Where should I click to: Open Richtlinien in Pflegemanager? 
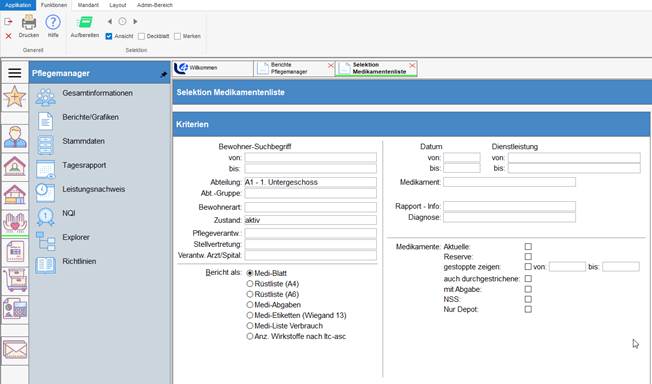[x=79, y=261]
